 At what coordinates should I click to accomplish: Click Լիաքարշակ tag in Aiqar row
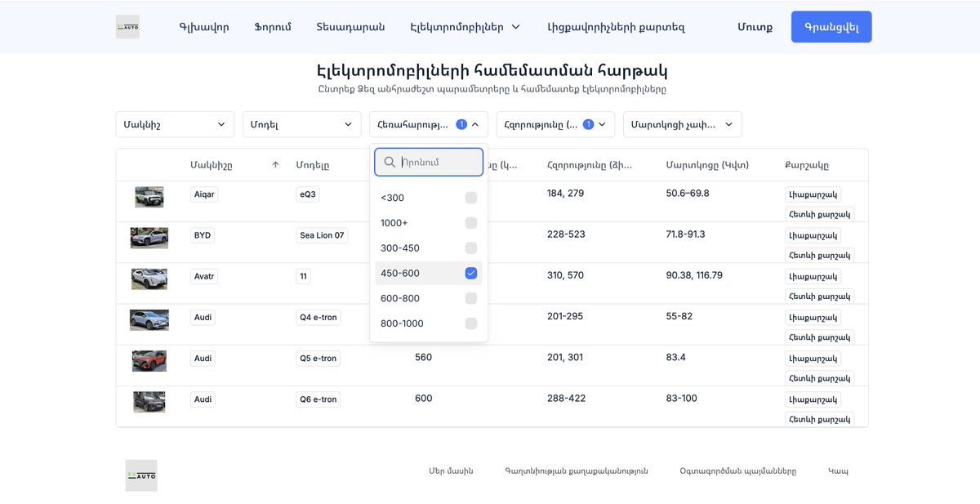tap(813, 194)
